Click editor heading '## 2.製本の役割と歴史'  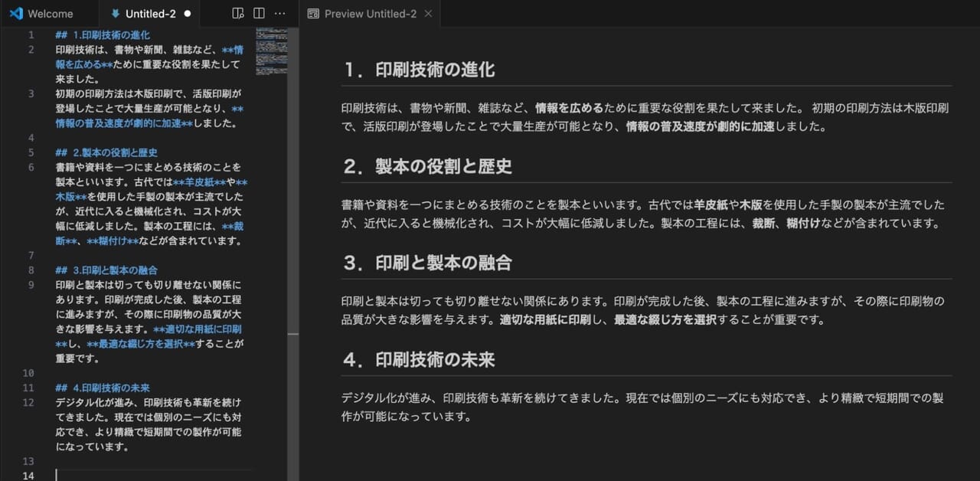click(x=106, y=152)
